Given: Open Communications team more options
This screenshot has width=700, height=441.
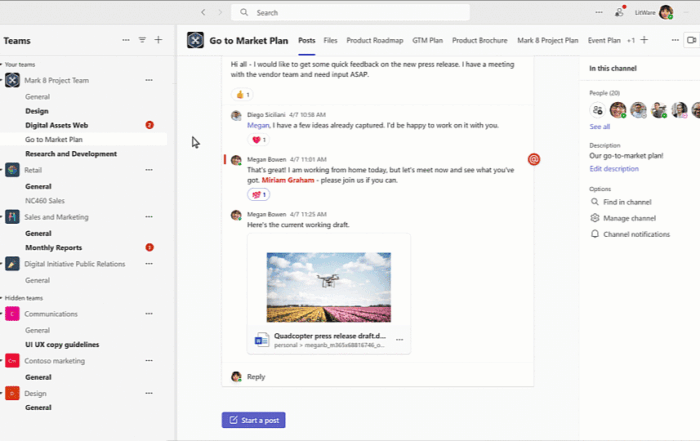Looking at the screenshot, I should click(x=149, y=314).
